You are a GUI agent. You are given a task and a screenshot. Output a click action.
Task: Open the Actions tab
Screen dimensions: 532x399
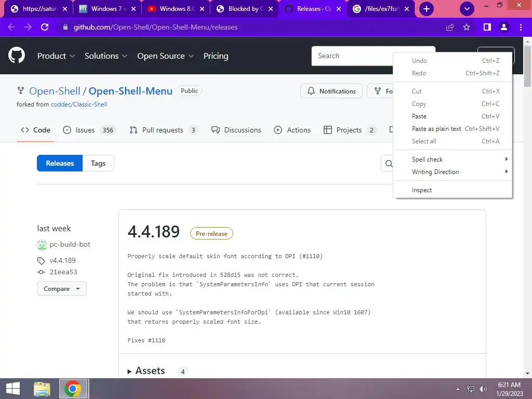[292, 130]
